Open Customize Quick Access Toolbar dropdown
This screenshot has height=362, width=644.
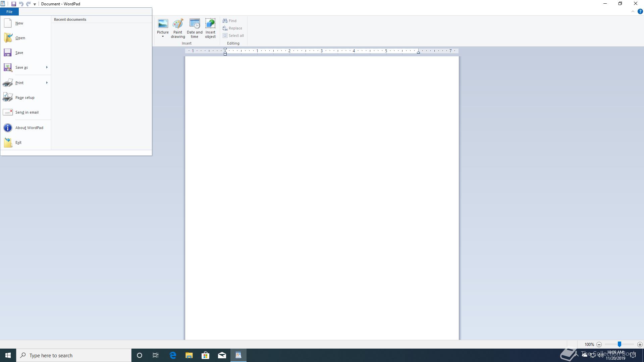click(35, 4)
